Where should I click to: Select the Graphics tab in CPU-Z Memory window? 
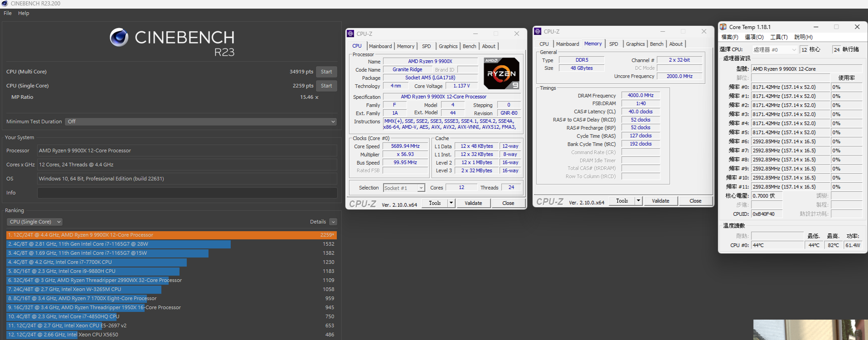(x=635, y=44)
